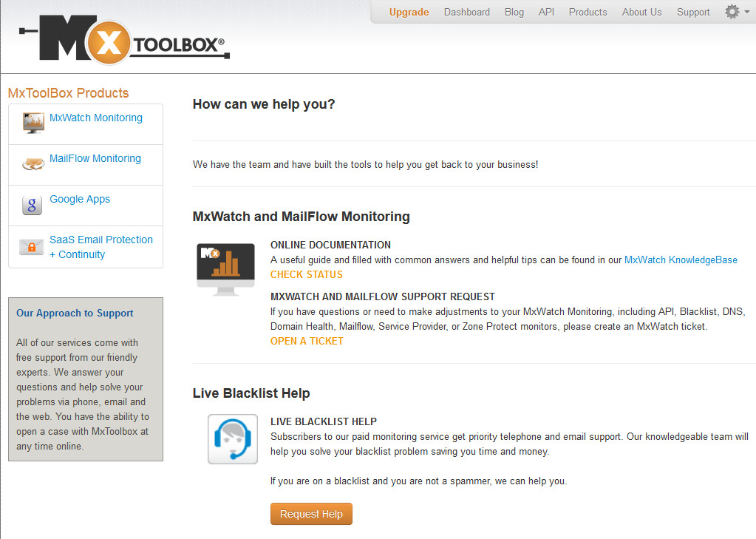Open the MxWatch KnowledgeBase link

680,260
